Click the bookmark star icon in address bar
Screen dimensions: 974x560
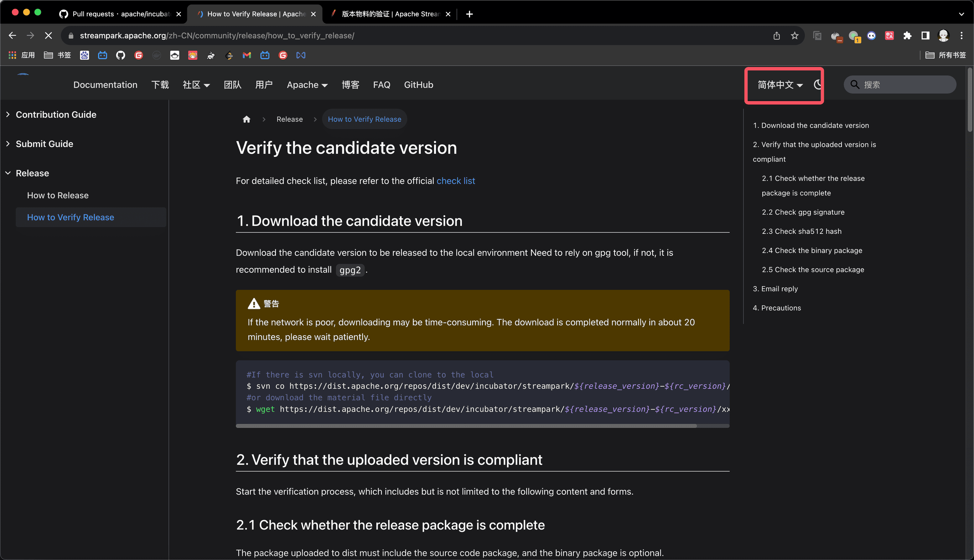pyautogui.click(x=795, y=36)
